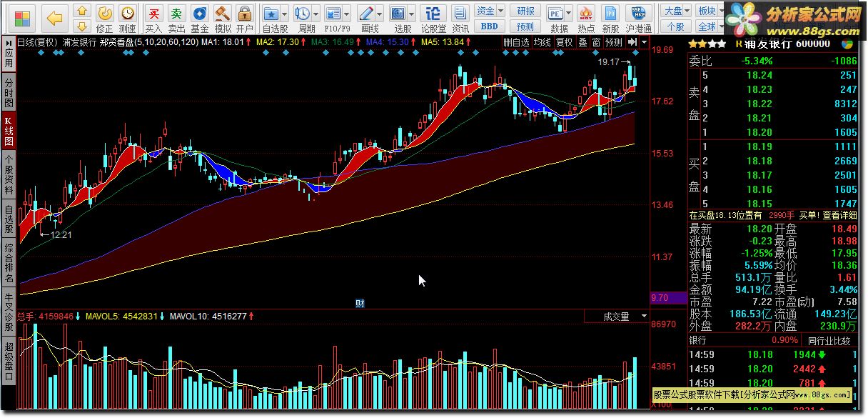Click the pie chart icon beside 600000

point(847,43)
